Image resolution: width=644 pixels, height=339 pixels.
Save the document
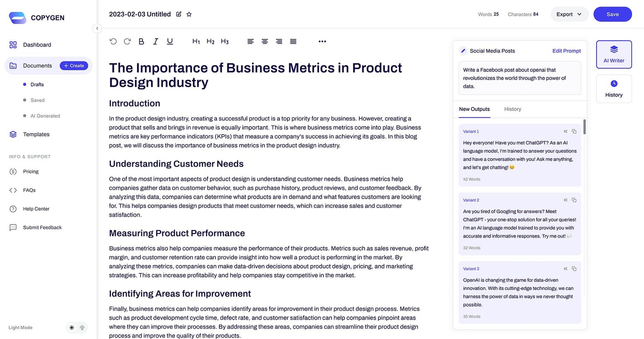tap(612, 14)
